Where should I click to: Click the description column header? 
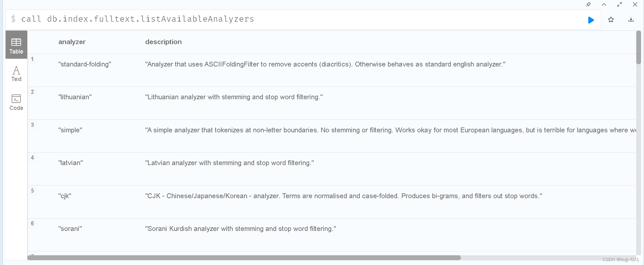tap(163, 42)
